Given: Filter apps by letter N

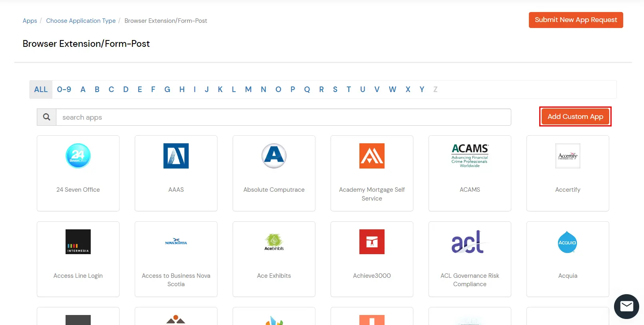Looking at the screenshot, I should click(x=263, y=89).
